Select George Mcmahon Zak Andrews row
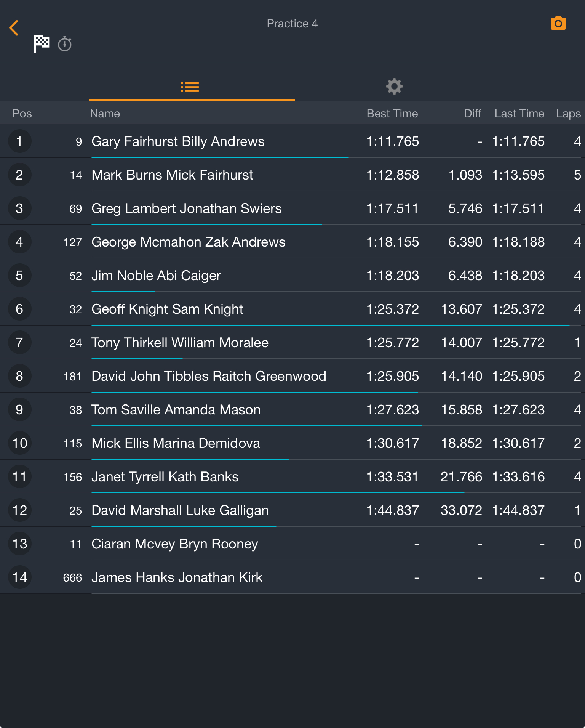The image size is (585, 728). 292,242
